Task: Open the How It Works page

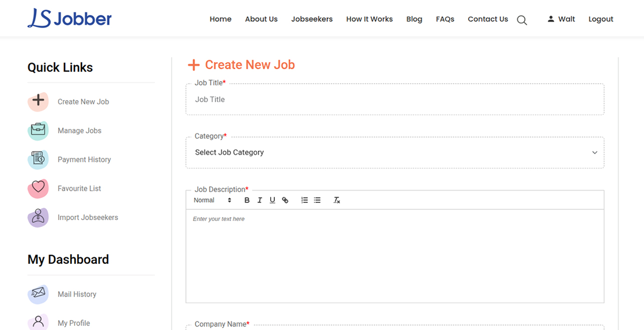Action: tap(369, 19)
